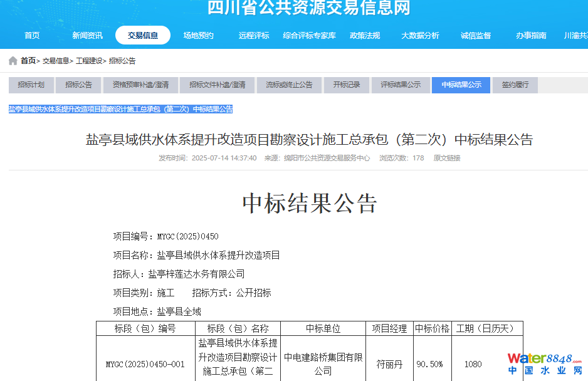Open the 大数据分析 navigation item
588x381 pixels.
420,36
